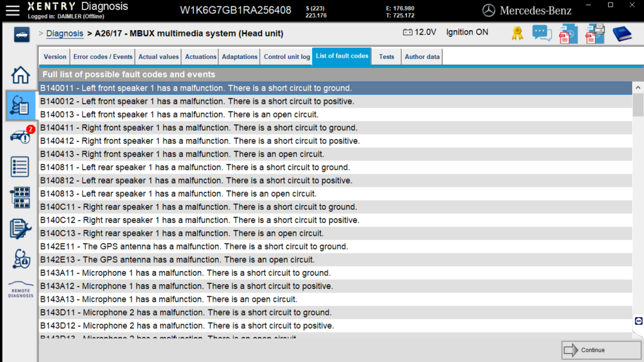The image size is (644, 362).
Task: Open the vehicle faults icon with badge
Action: coord(20,136)
